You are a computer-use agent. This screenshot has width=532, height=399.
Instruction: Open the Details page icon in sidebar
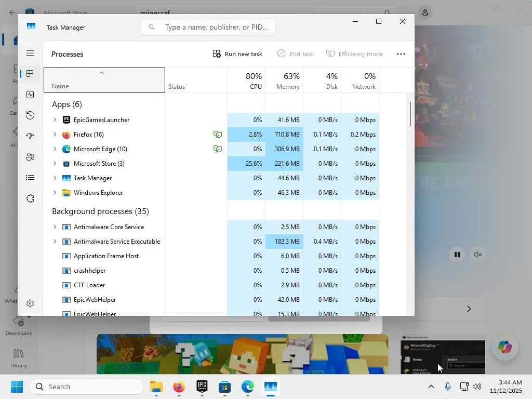pyautogui.click(x=30, y=178)
